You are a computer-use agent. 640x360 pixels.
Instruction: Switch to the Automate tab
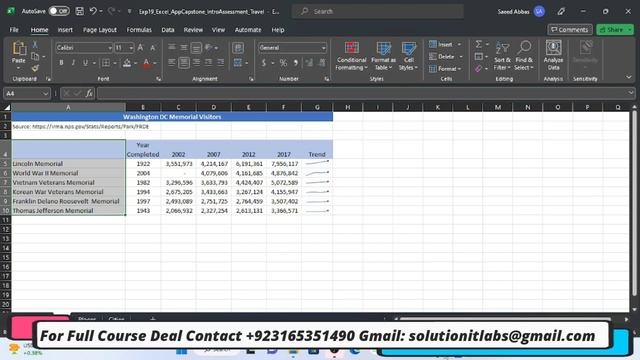point(248,30)
